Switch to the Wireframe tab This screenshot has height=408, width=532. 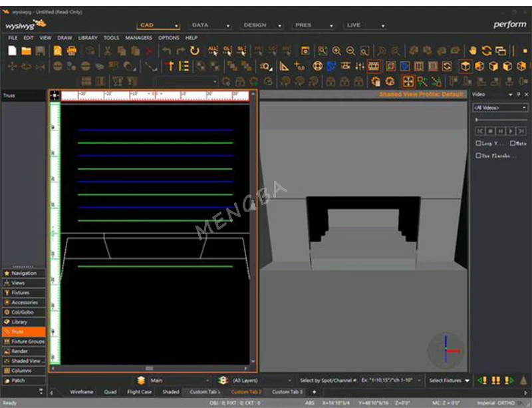click(x=81, y=392)
